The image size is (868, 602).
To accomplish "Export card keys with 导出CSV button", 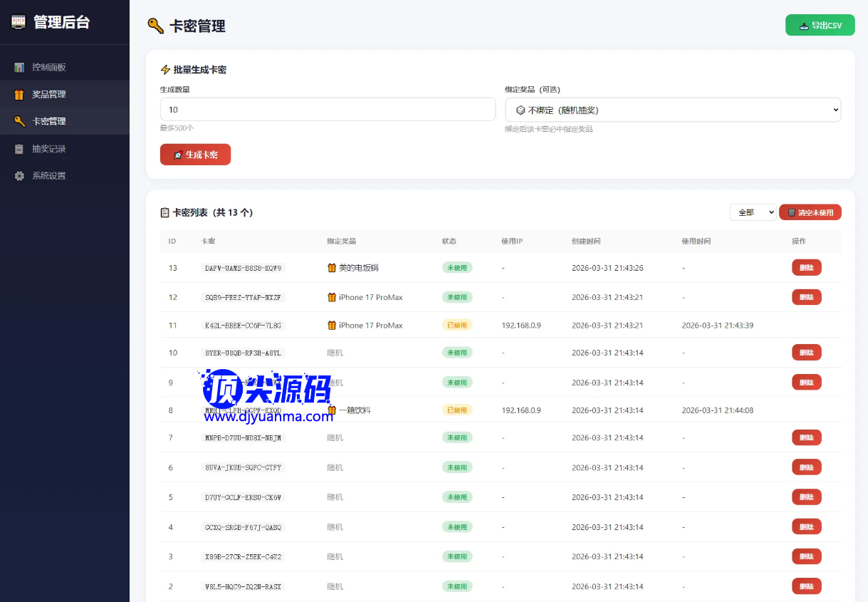I will 820,26.
